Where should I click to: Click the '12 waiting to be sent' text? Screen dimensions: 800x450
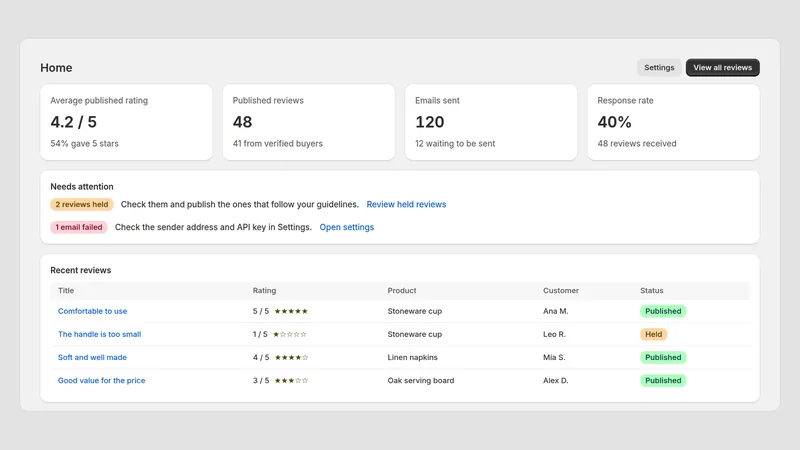[455, 143]
